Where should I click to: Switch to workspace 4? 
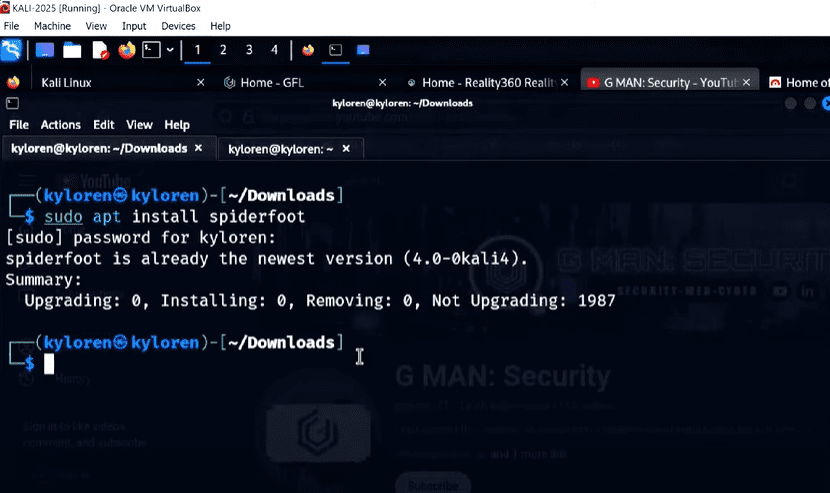coord(274,50)
